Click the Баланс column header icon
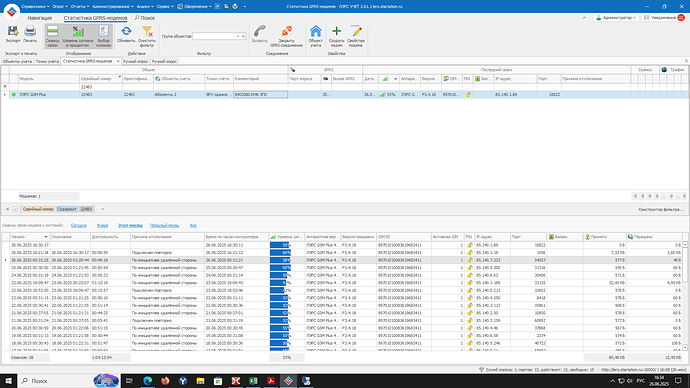 551,237
